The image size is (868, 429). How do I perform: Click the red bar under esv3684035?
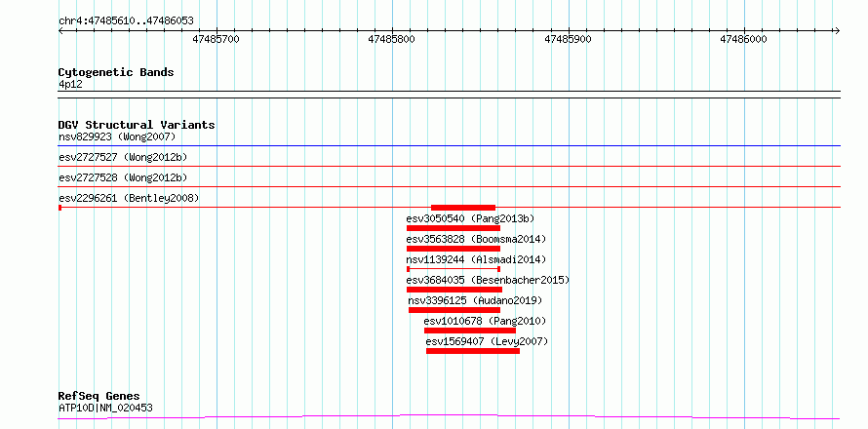click(x=454, y=290)
